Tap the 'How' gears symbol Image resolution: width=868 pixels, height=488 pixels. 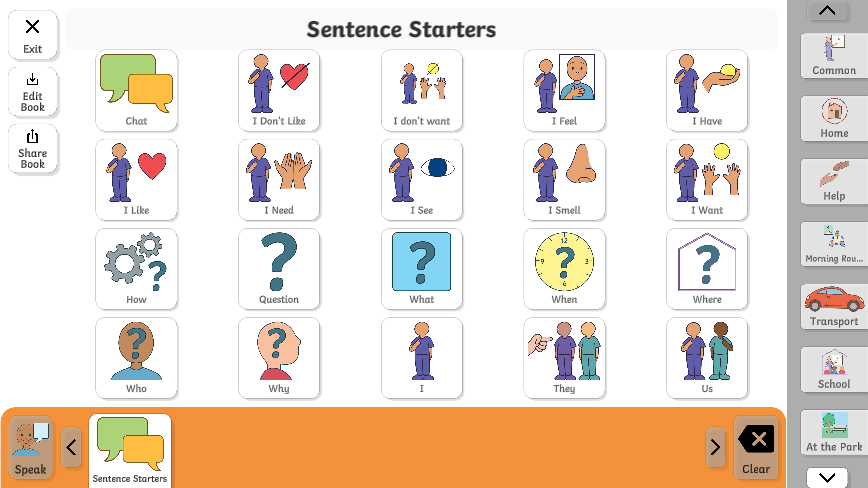click(x=136, y=268)
